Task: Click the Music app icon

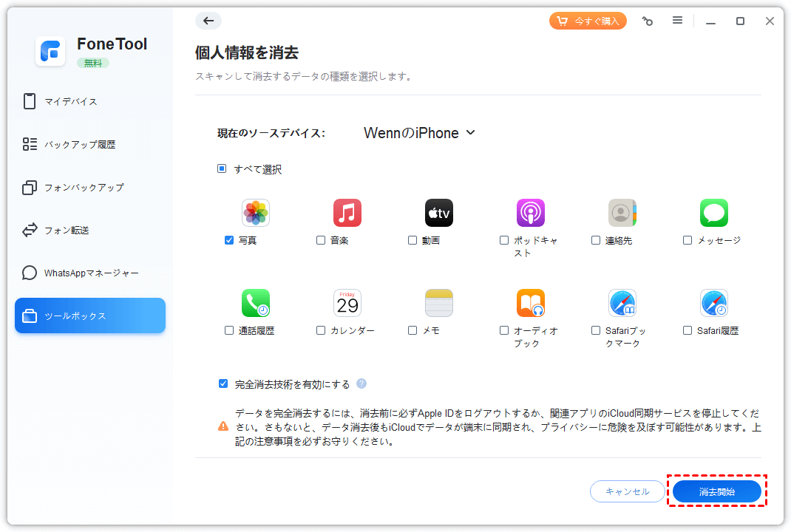Action: (347, 213)
